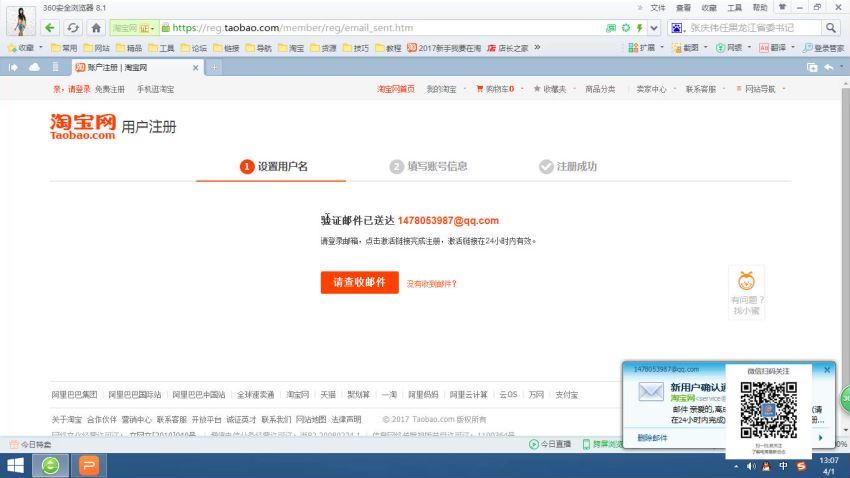Open the 文件 menu
Screen dimensions: 850x478
[x=658, y=8]
